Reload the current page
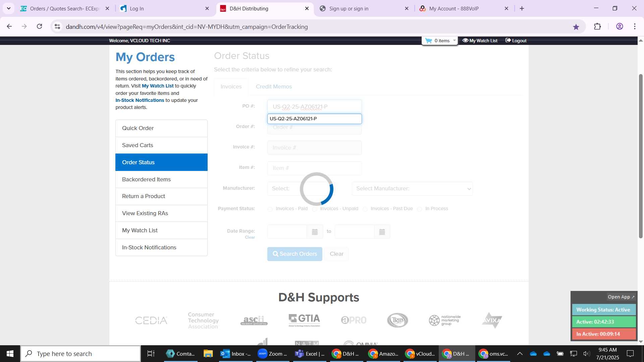The width and height of the screenshot is (644, 362). 40,26
